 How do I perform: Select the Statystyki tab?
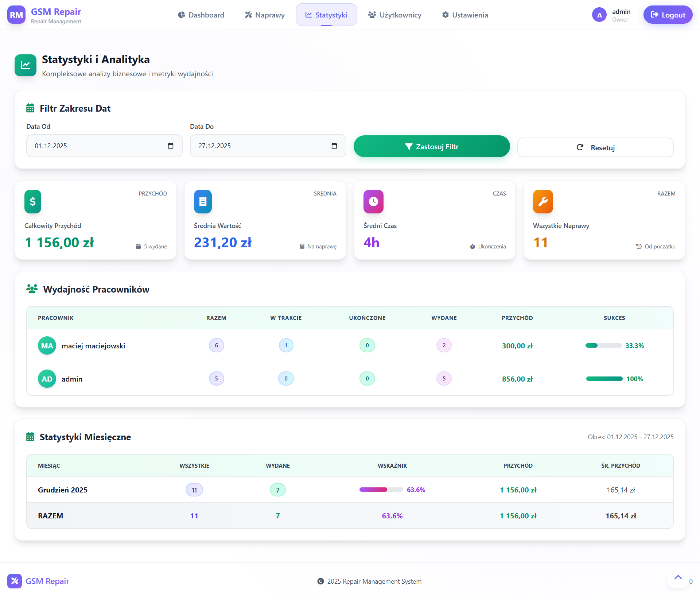(x=326, y=15)
